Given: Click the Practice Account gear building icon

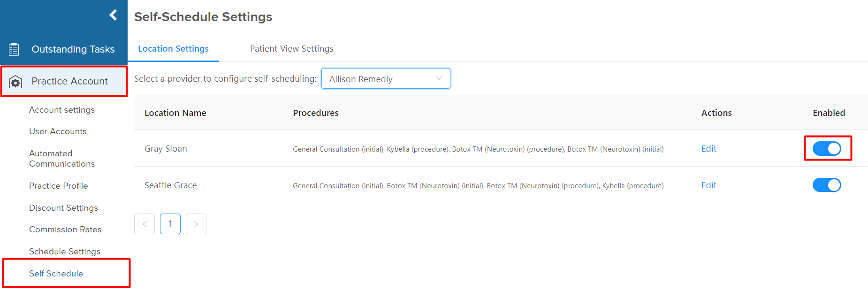Looking at the screenshot, I should [15, 82].
